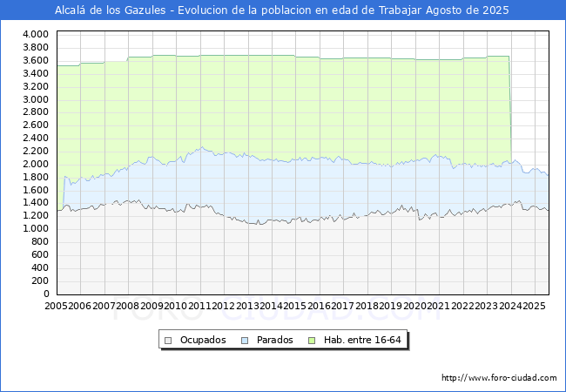Click the 2009 x-axis year label
The width and height of the screenshot is (566, 392).
[x=152, y=306]
